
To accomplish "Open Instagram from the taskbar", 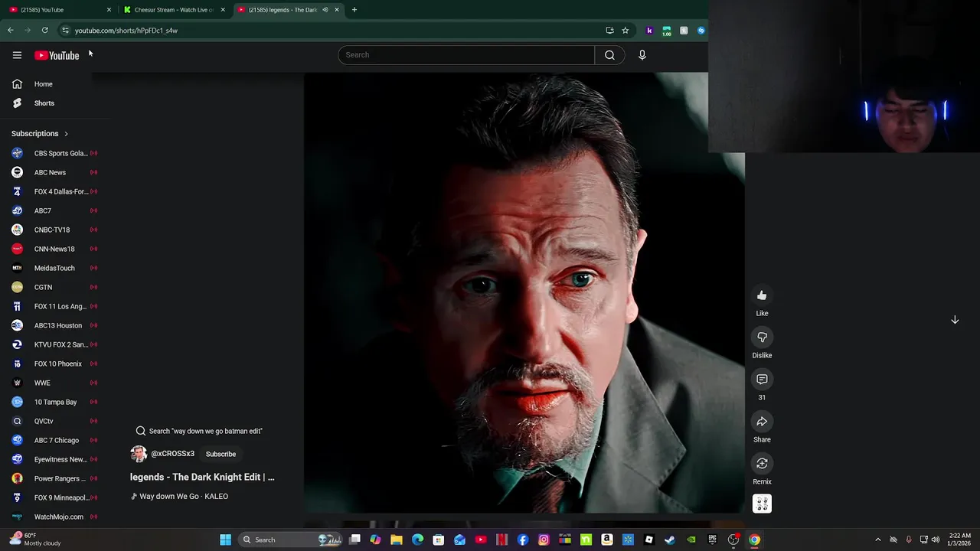I will pyautogui.click(x=544, y=540).
